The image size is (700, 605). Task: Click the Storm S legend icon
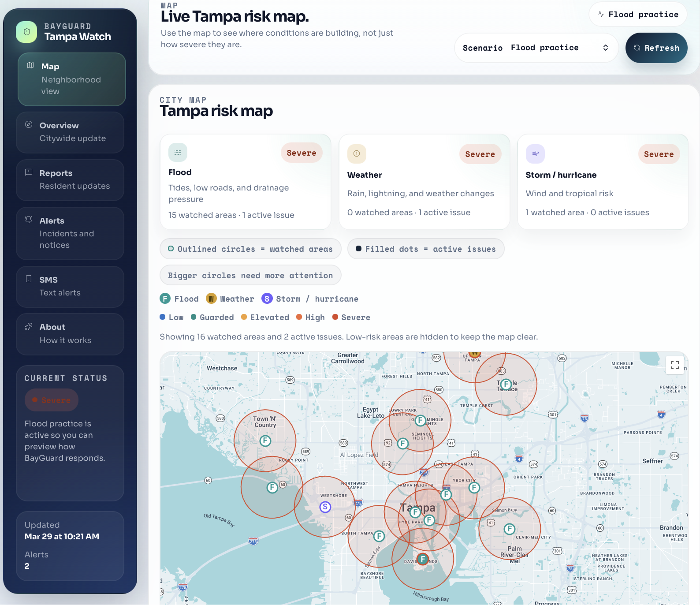(x=267, y=299)
